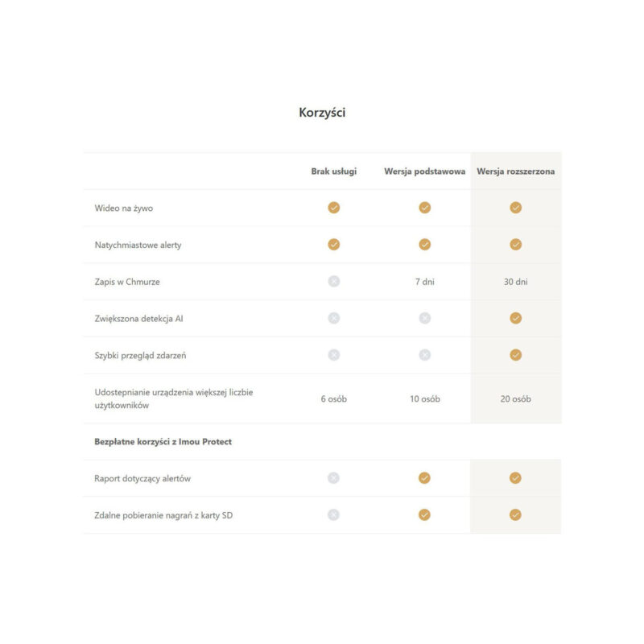Click Zdalne pobieranie nagrań X under Brak usługi

pyautogui.click(x=333, y=515)
